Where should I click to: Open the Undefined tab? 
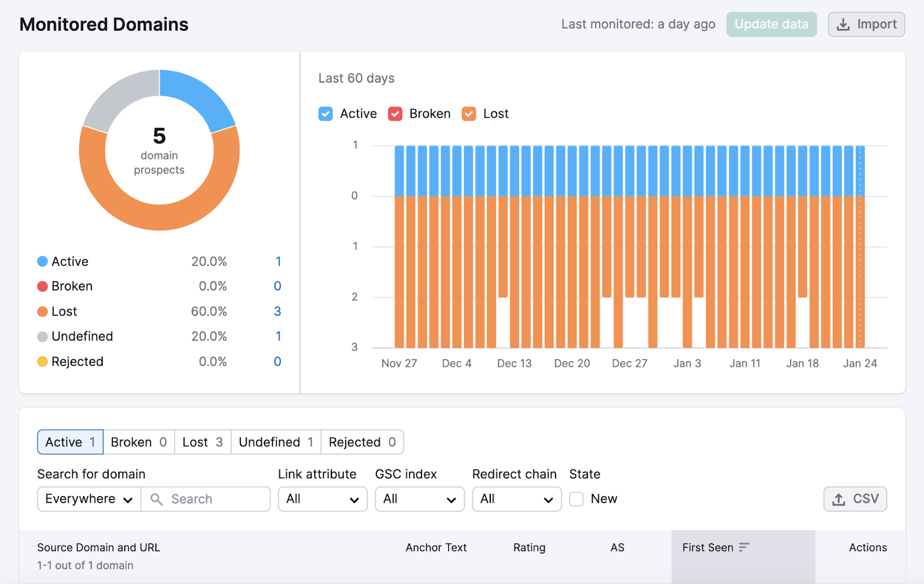[x=275, y=442]
